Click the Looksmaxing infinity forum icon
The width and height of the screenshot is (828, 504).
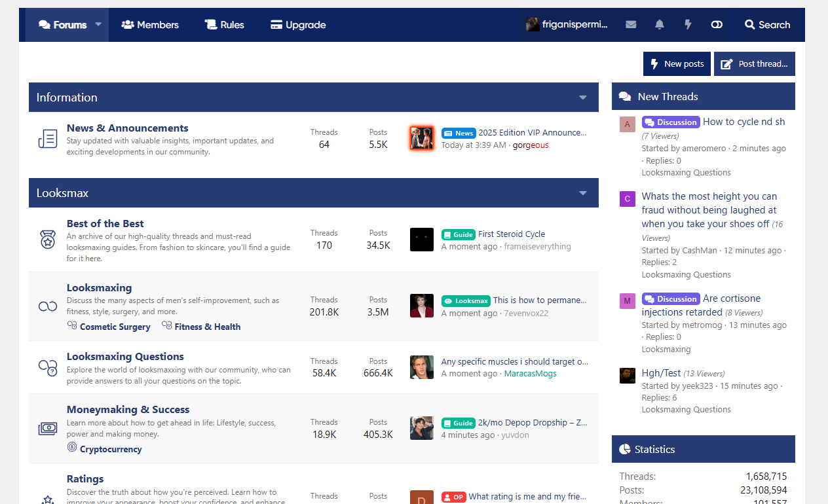coord(48,306)
